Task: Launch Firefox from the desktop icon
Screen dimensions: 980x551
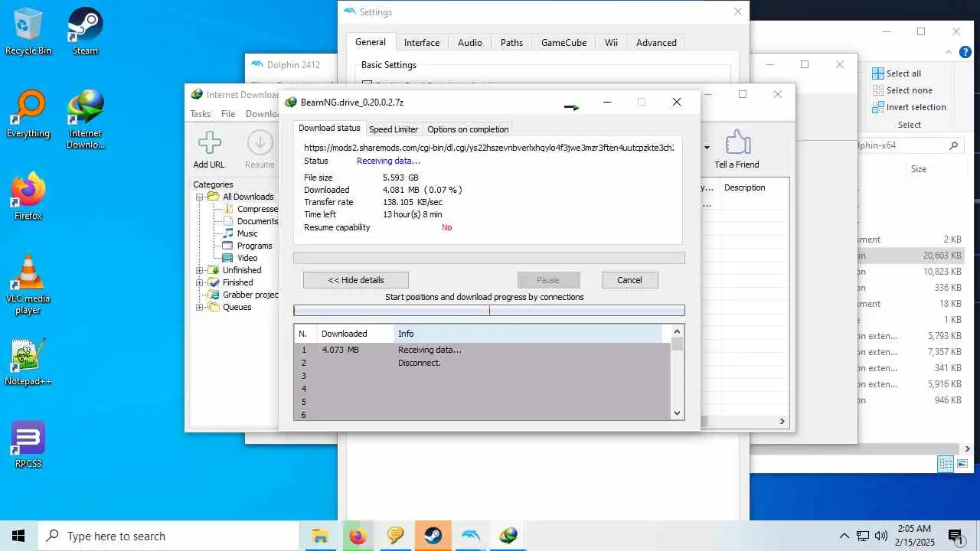Action: (x=28, y=197)
